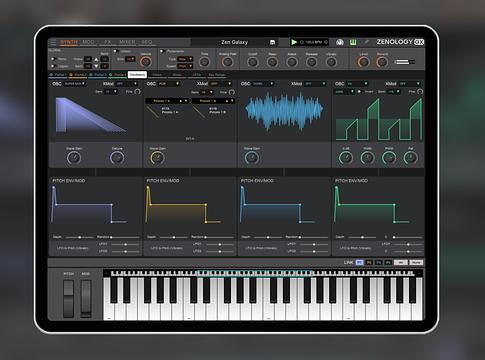Open XMod dropdown of fourth partial
Image resolution: width=485 pixels, height=360 pixels.
[409, 84]
